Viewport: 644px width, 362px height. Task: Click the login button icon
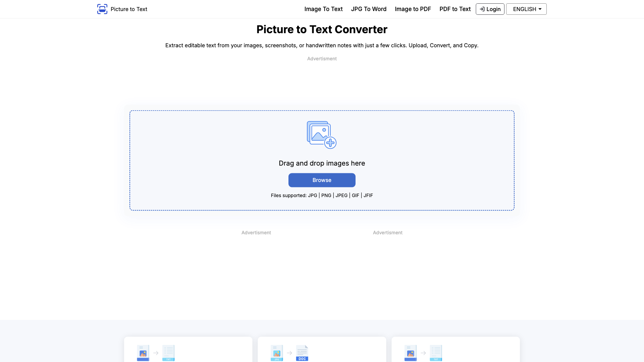[x=482, y=9]
